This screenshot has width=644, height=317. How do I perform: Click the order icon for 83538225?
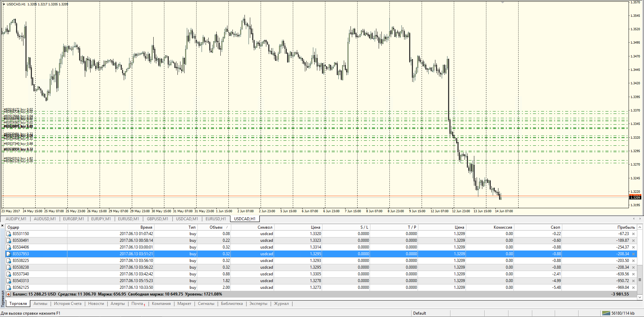pyautogui.click(x=9, y=261)
